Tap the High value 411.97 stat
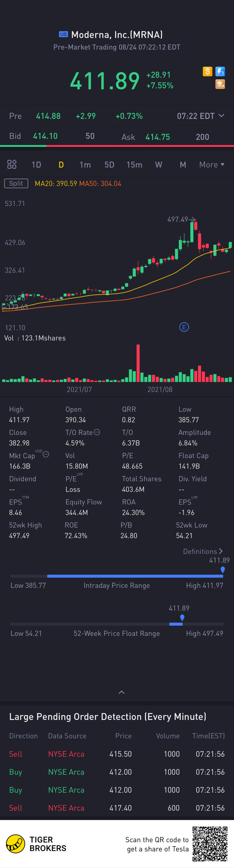Image resolution: width=234 pixels, height=868 pixels. pos(19,420)
